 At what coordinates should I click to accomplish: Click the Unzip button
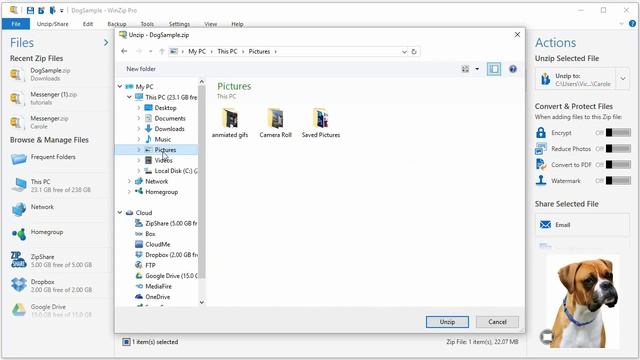click(447, 322)
